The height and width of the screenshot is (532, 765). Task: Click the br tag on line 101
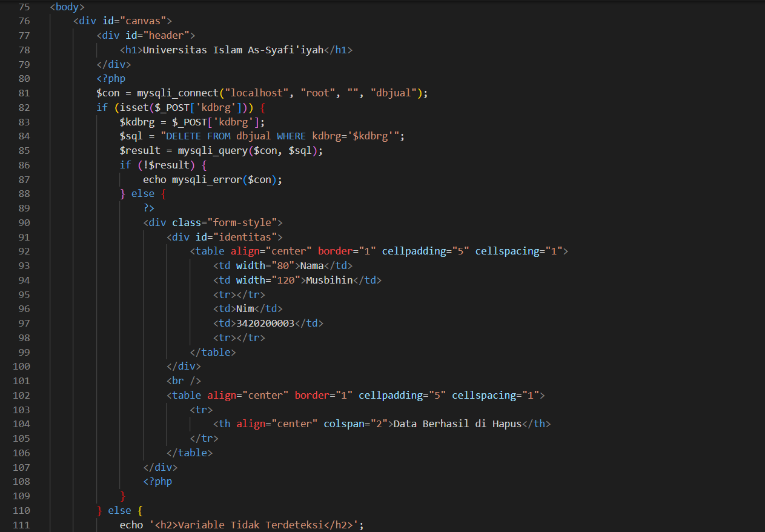pyautogui.click(x=184, y=381)
